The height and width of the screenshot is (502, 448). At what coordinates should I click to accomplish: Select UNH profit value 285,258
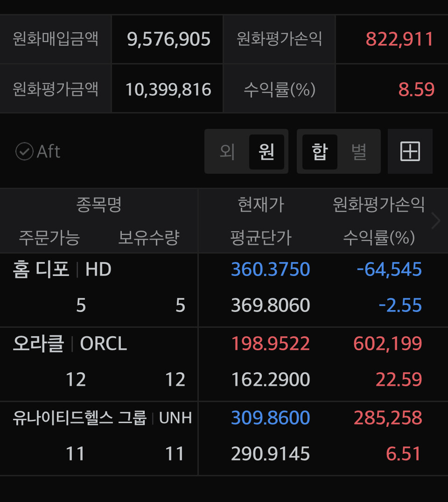point(388,417)
